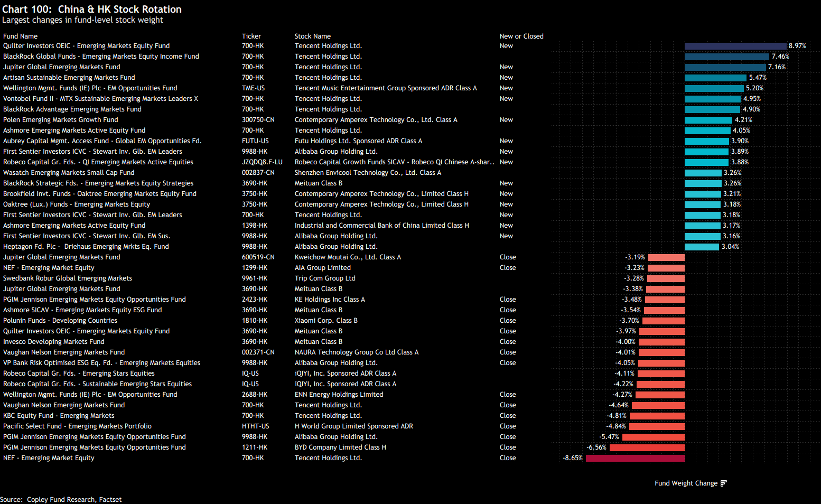
Task: Click the FUTU-US ticker cell
Action: [255, 141]
